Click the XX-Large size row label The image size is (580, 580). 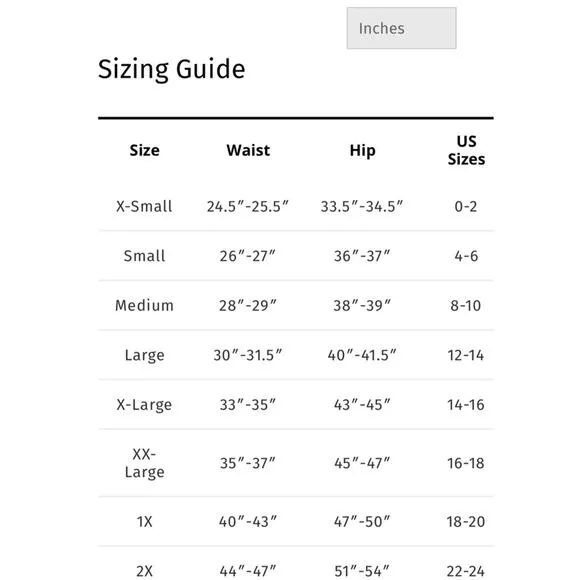[144, 463]
